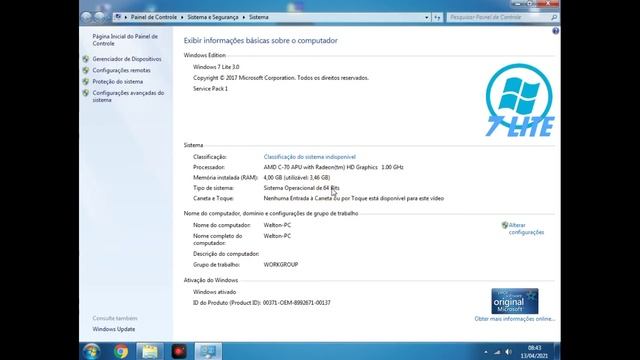Select Sistema breadcrumb in address bar
This screenshot has height=360, width=640.
[x=259, y=17]
